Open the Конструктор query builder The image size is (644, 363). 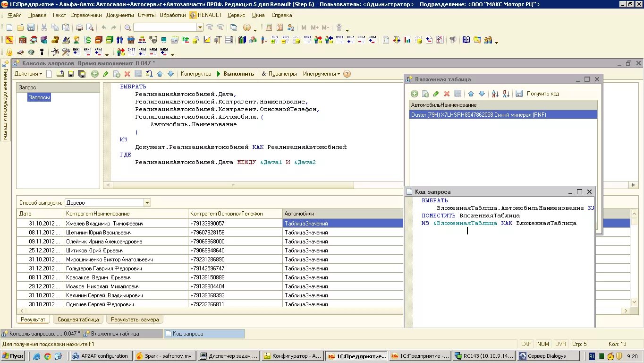tap(195, 74)
